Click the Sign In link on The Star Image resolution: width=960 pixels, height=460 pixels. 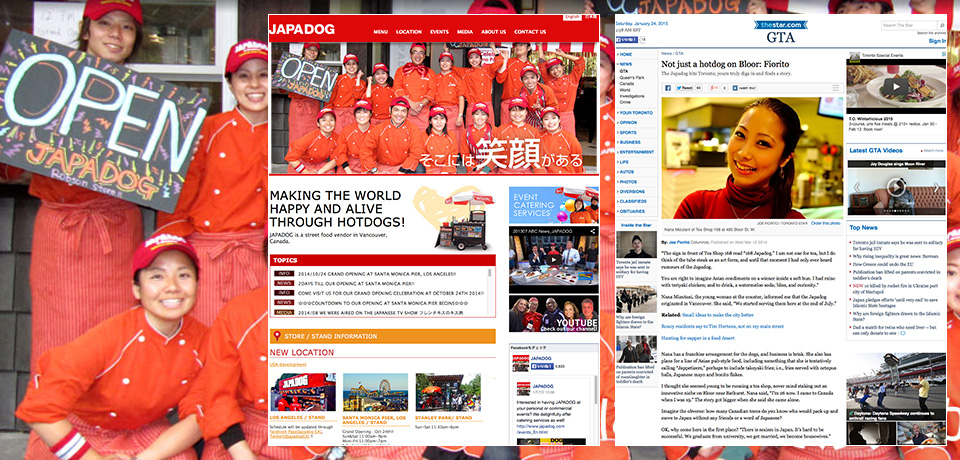937,41
